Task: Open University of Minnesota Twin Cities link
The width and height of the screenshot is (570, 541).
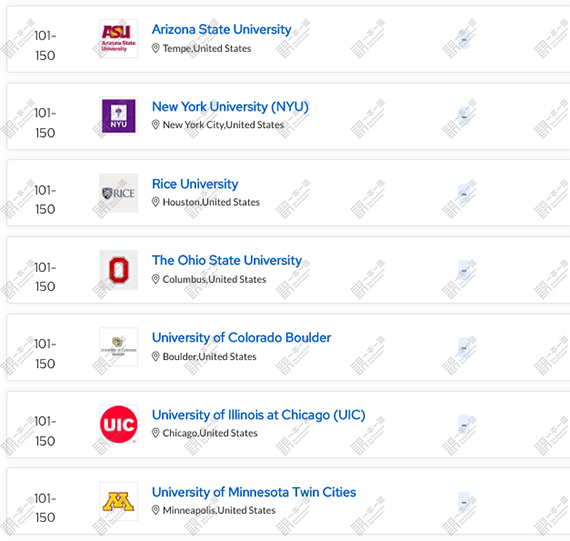Action: (x=254, y=492)
